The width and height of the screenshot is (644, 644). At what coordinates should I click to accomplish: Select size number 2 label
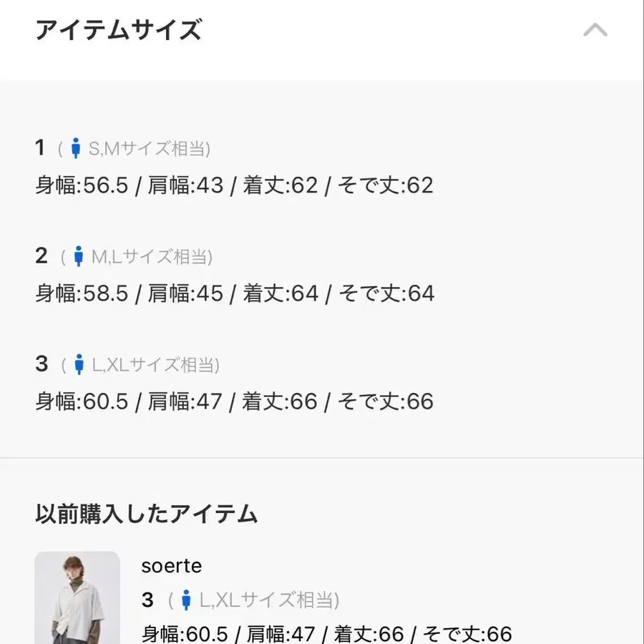tap(42, 255)
